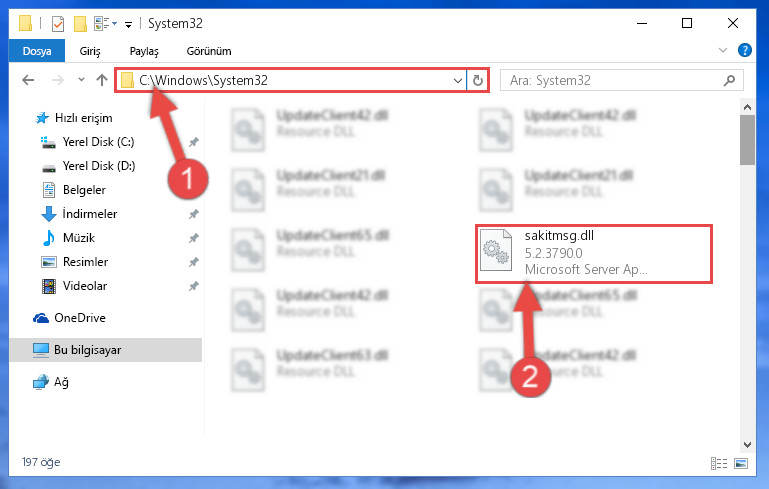This screenshot has height=489, width=769.
Task: Unpin Yerel Disk (C:) pin icon
Action: pyautogui.click(x=194, y=142)
